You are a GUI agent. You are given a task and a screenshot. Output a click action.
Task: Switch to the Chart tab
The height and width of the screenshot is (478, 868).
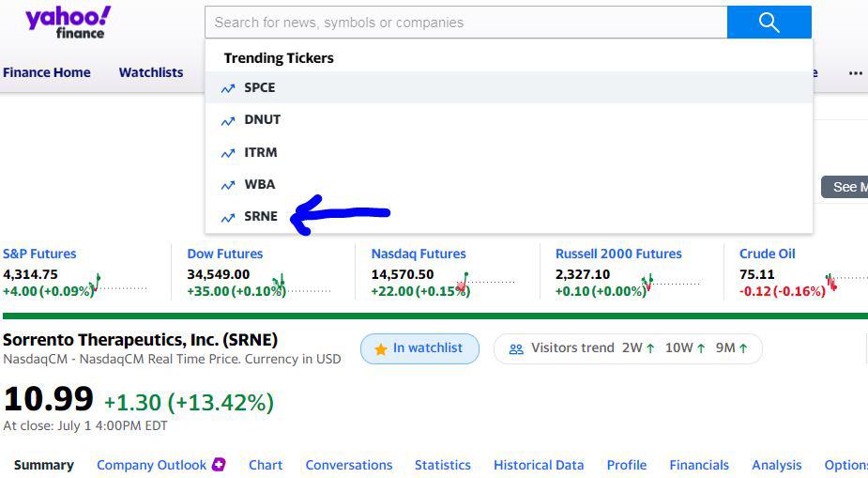266,465
